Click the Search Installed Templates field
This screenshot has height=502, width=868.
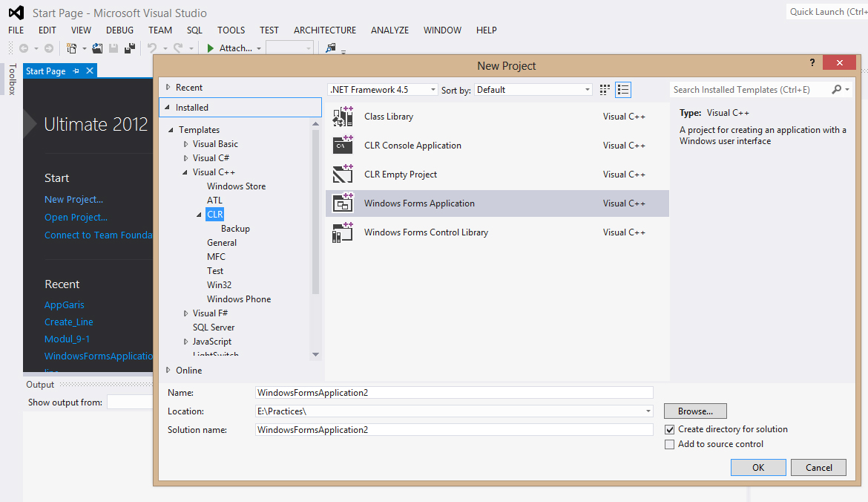pyautogui.click(x=750, y=90)
